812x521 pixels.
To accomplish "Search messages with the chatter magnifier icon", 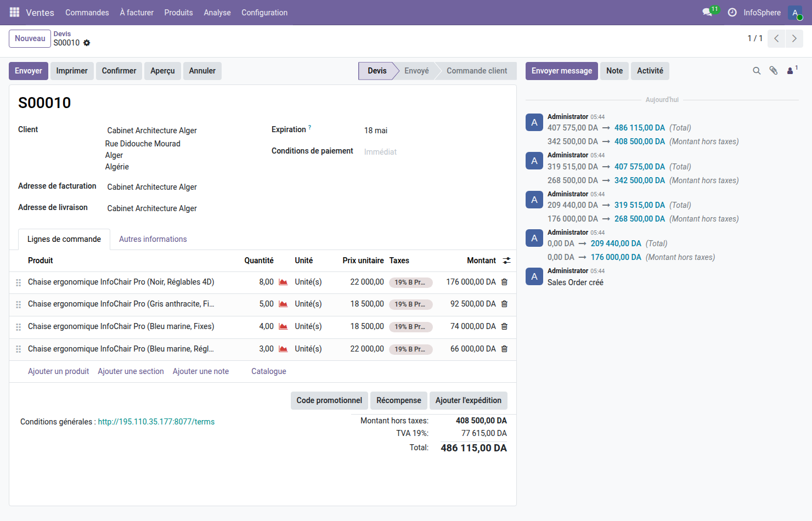I will click(x=757, y=71).
